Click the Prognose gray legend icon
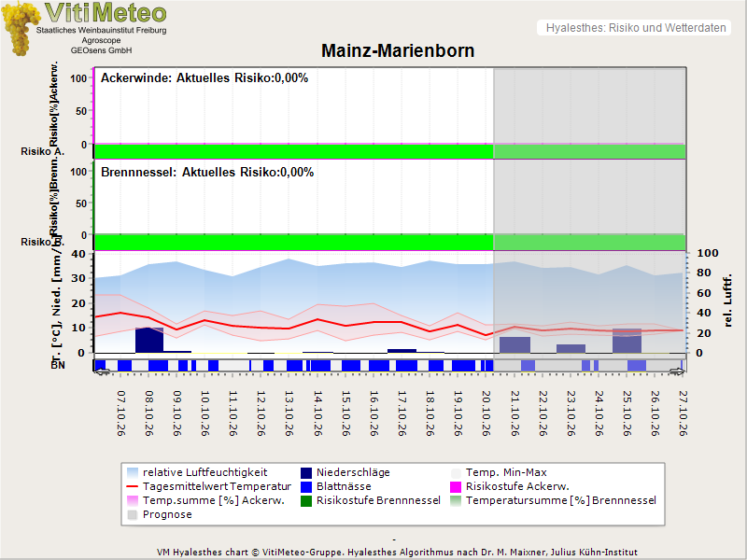747x560 pixels. (133, 515)
